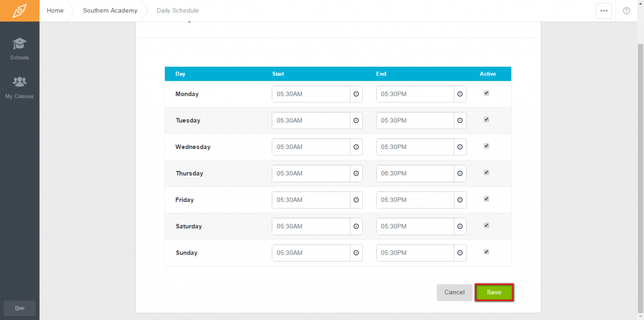Uncheck the Thursday Active checkbox

(486, 172)
